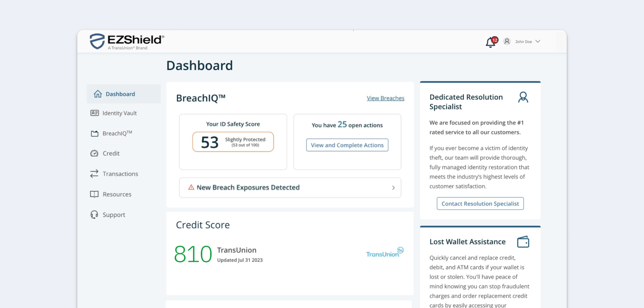Click the Dashboard home icon
This screenshot has height=308, width=644.
tap(98, 94)
